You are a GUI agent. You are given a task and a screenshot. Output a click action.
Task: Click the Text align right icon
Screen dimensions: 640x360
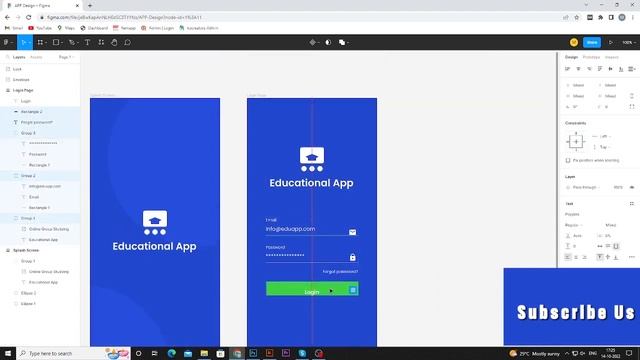(x=584, y=257)
